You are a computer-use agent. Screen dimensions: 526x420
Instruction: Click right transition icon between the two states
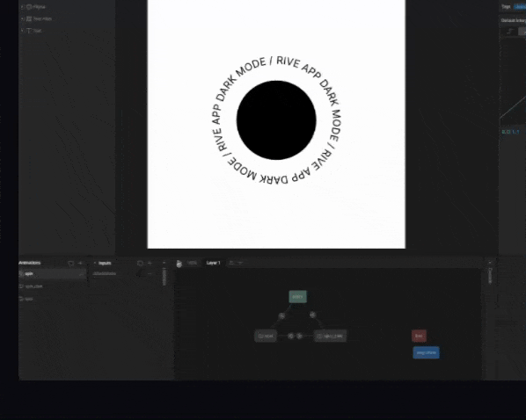[x=300, y=336]
